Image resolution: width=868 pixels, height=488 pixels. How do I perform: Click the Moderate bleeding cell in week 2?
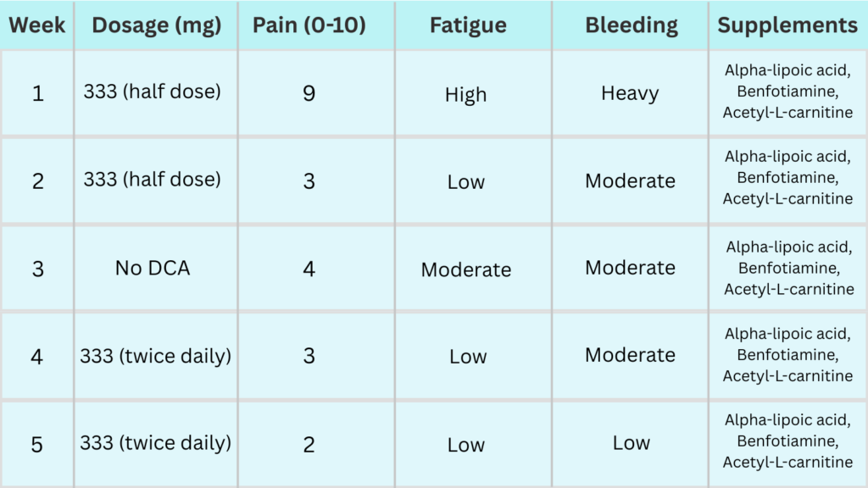631,181
